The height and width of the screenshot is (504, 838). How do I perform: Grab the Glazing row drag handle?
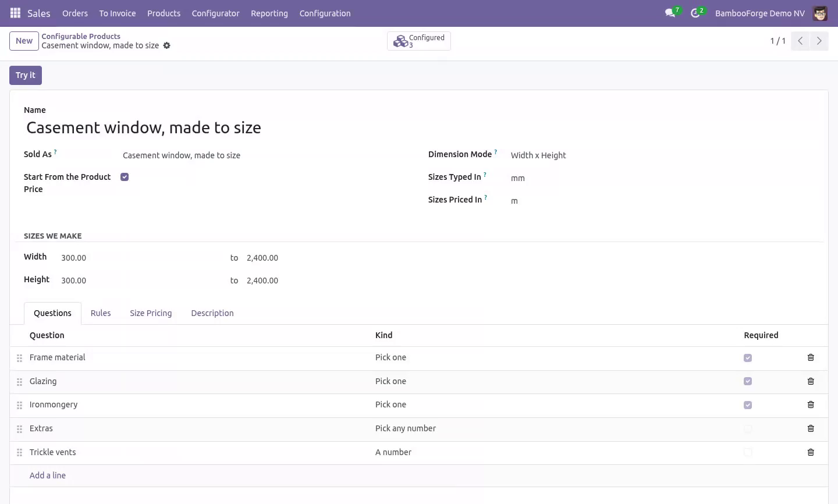[x=19, y=382]
